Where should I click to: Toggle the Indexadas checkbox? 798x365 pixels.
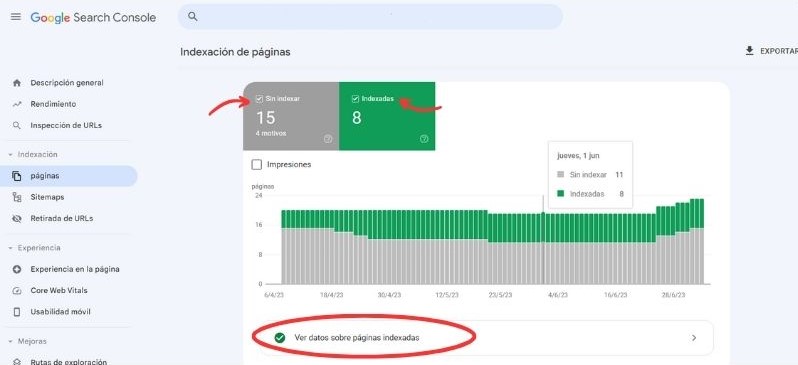(x=355, y=99)
